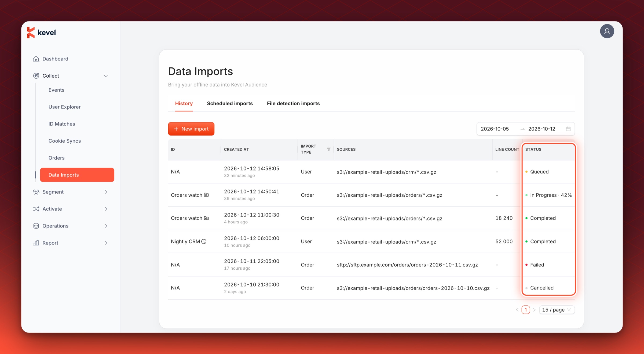This screenshot has height=354, width=644.
Task: Click the start date 2026-10-05 field
Action: [x=495, y=129]
